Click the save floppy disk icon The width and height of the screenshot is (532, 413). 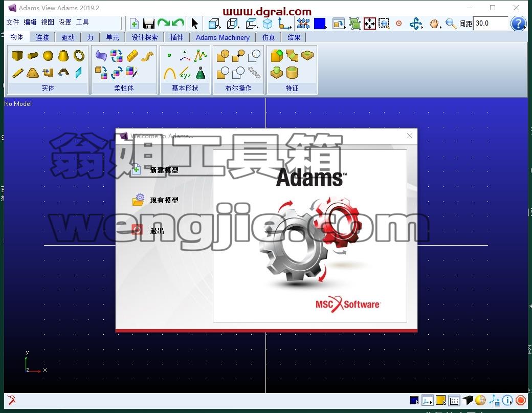point(148,24)
